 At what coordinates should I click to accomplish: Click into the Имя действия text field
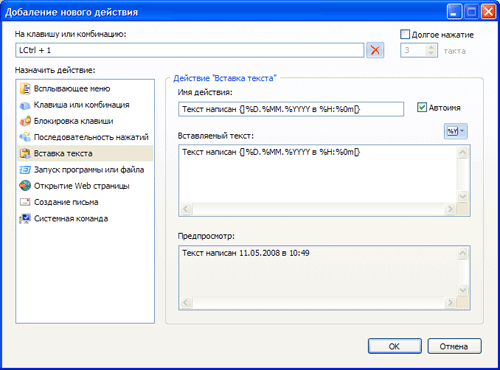click(291, 109)
